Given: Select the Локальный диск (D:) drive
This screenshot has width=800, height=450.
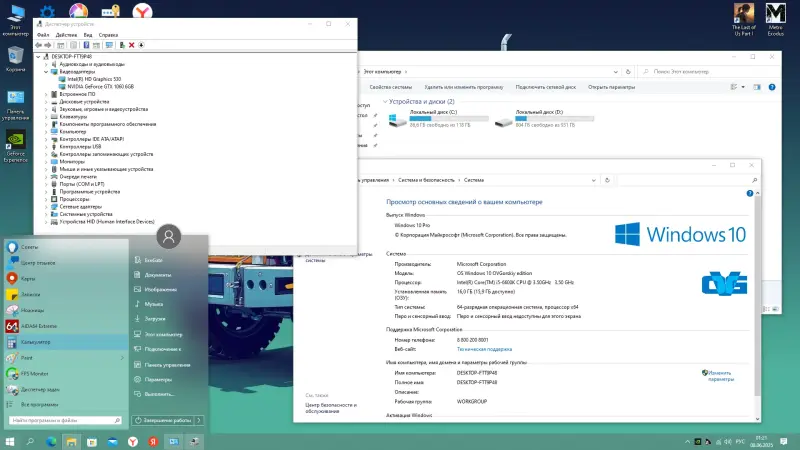Looking at the screenshot, I should click(x=544, y=118).
